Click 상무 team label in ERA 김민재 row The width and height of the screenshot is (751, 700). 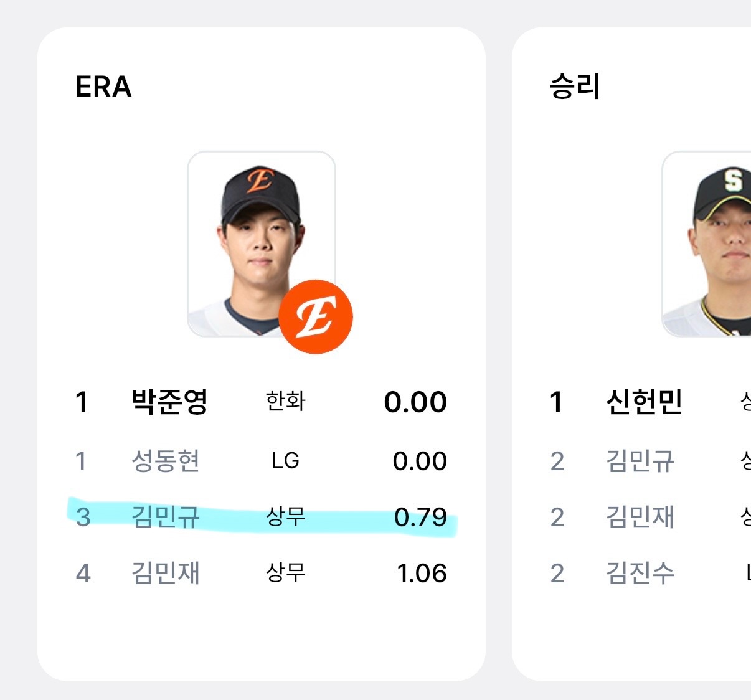[x=285, y=573]
